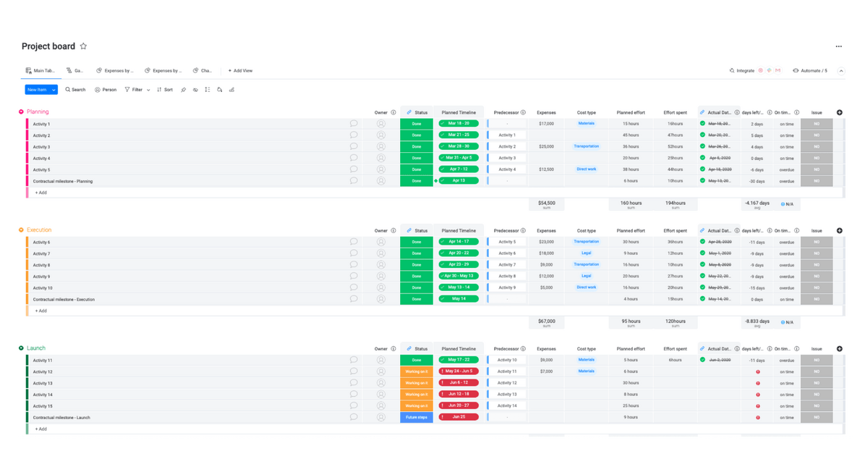
Task: Star the Project board as favorite
Action: pyautogui.click(x=83, y=46)
